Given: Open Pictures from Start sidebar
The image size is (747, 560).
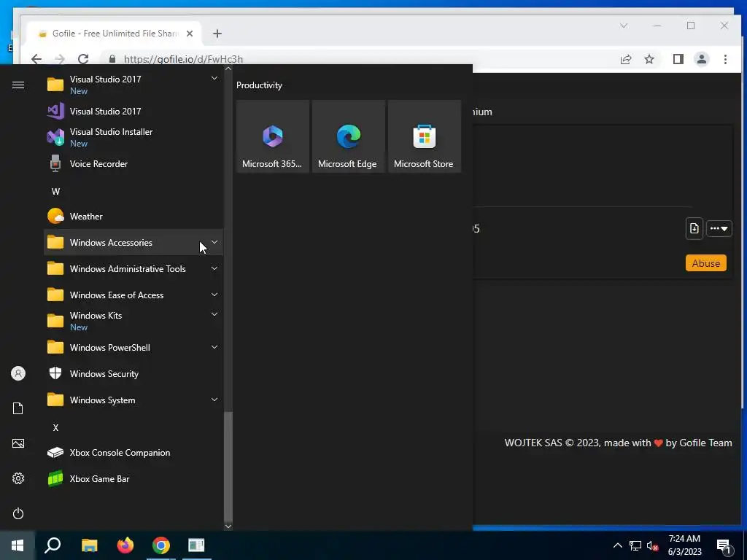Looking at the screenshot, I should (x=18, y=443).
